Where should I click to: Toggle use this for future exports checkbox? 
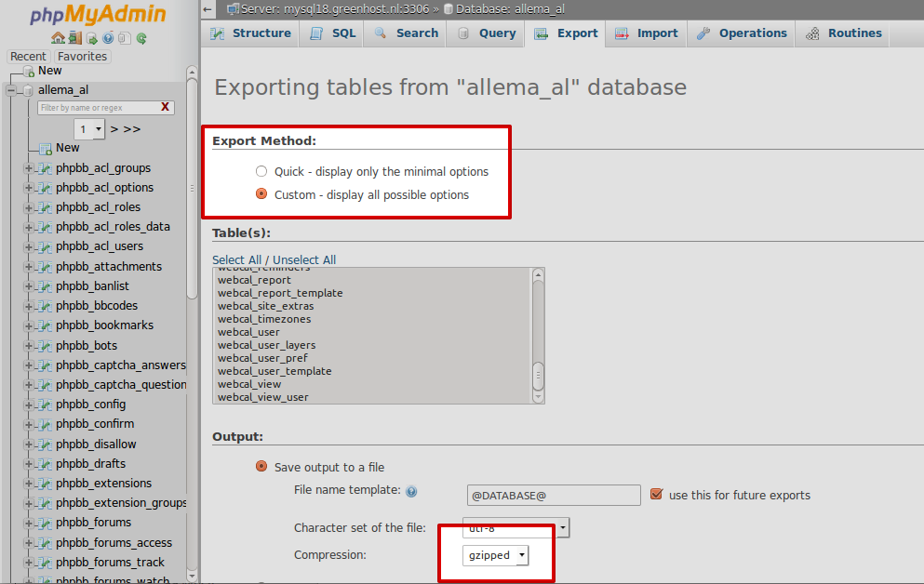656,494
